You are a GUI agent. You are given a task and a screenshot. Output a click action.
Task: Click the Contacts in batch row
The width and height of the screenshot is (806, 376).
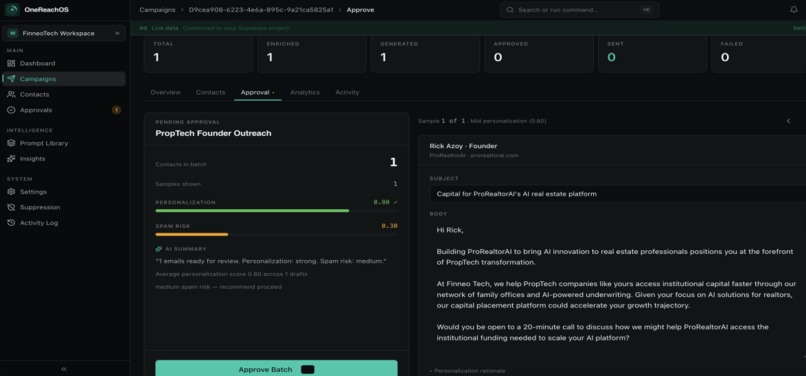point(276,164)
